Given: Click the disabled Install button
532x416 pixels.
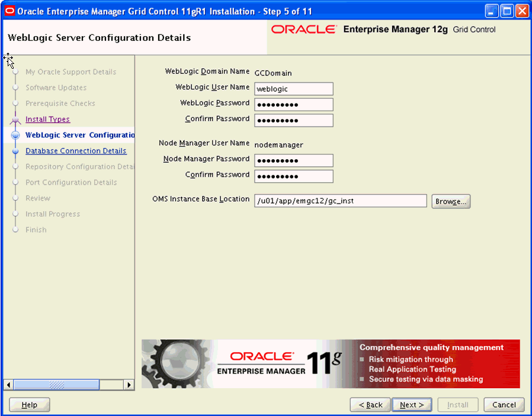Looking at the screenshot, I should click(x=458, y=405).
